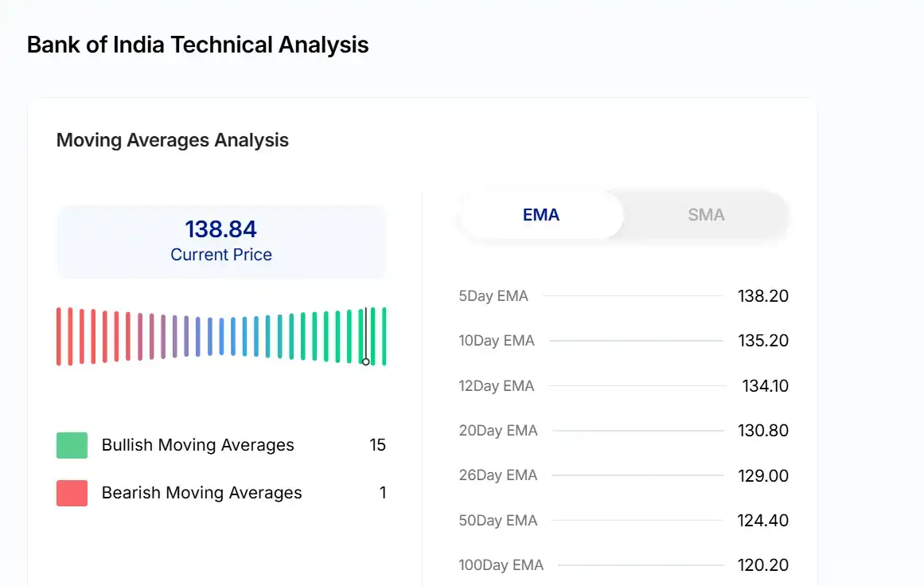Click the Bearish Moving Averages text label

[x=202, y=493]
